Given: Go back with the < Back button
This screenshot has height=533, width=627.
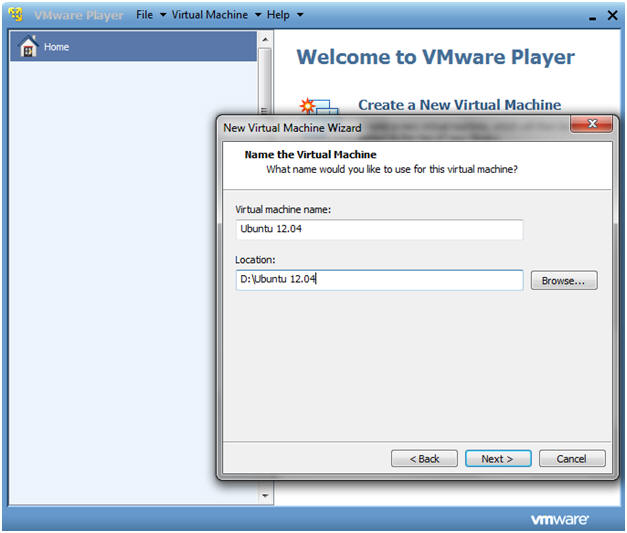Looking at the screenshot, I should pos(424,458).
